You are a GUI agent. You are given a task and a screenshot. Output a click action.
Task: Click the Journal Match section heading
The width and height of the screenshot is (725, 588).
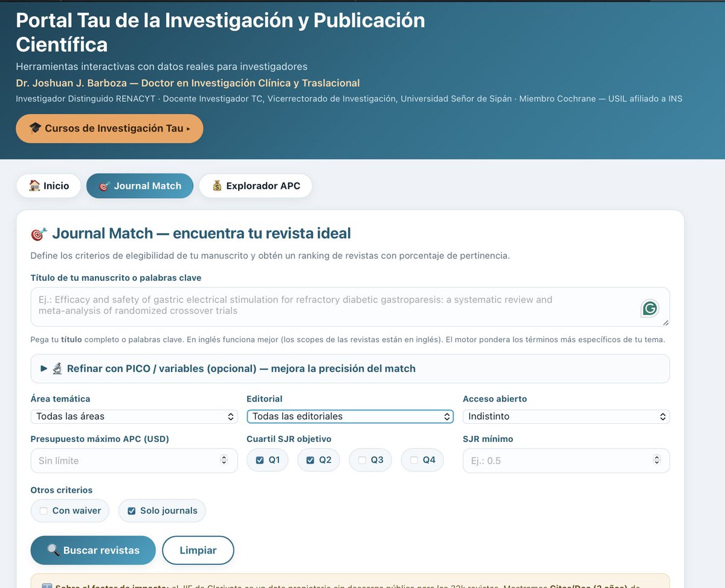click(x=191, y=233)
